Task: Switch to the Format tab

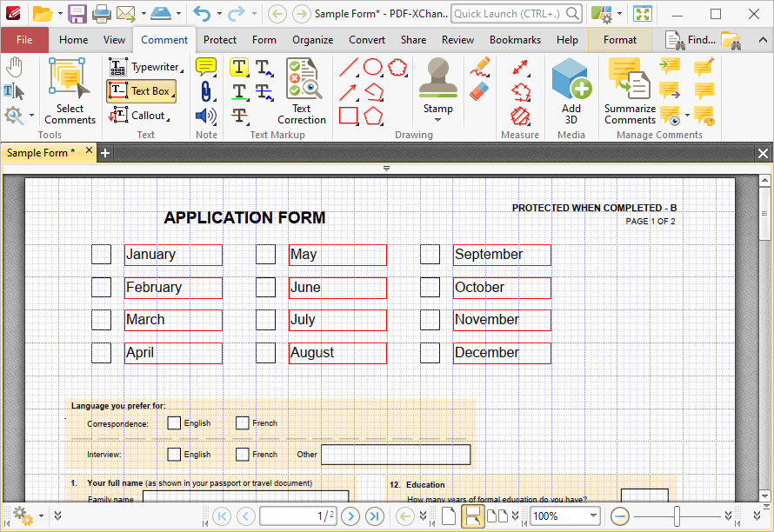Action: [x=620, y=40]
